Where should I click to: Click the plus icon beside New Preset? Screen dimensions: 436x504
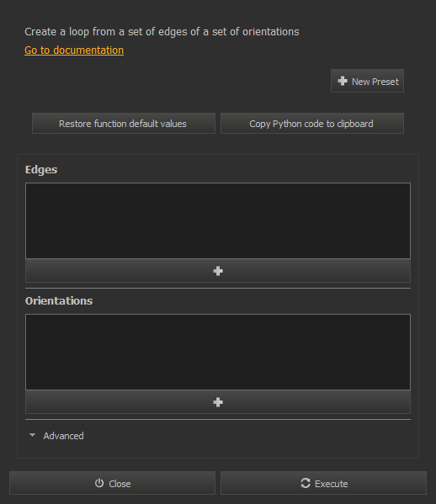coord(343,81)
